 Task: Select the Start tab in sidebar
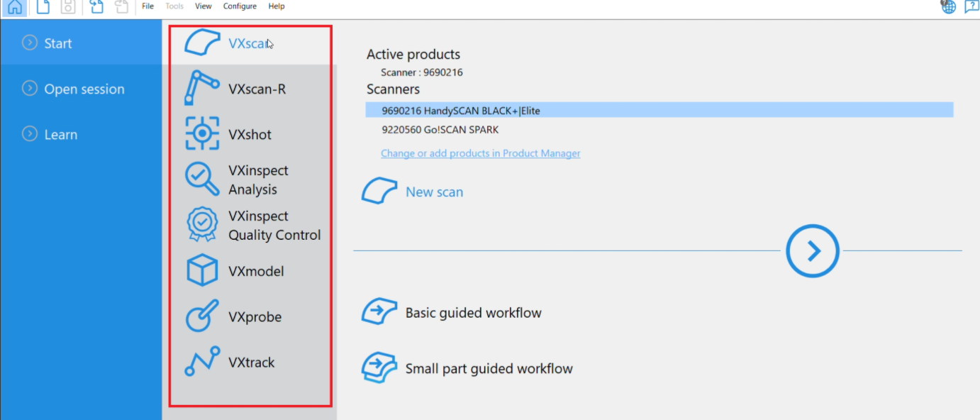tap(81, 43)
